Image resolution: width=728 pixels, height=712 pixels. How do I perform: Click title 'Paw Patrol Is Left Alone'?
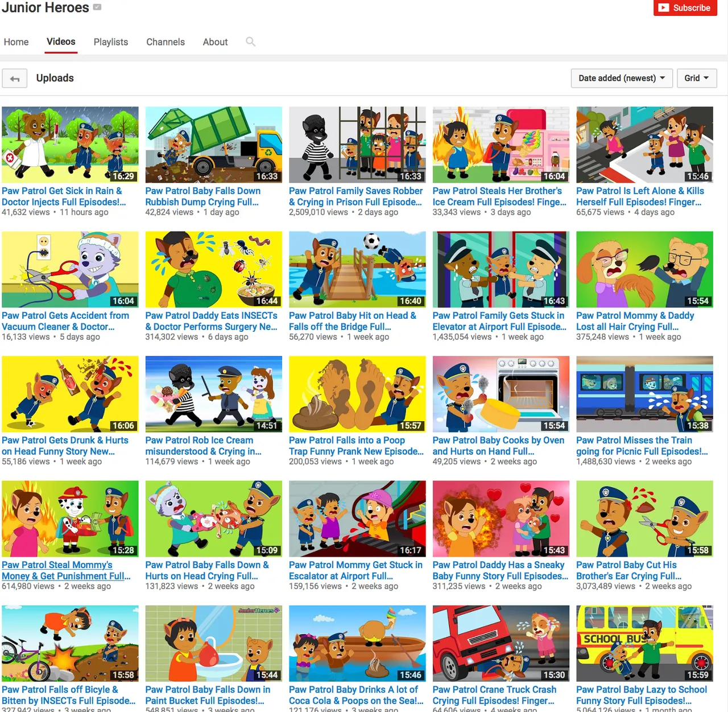click(640, 196)
